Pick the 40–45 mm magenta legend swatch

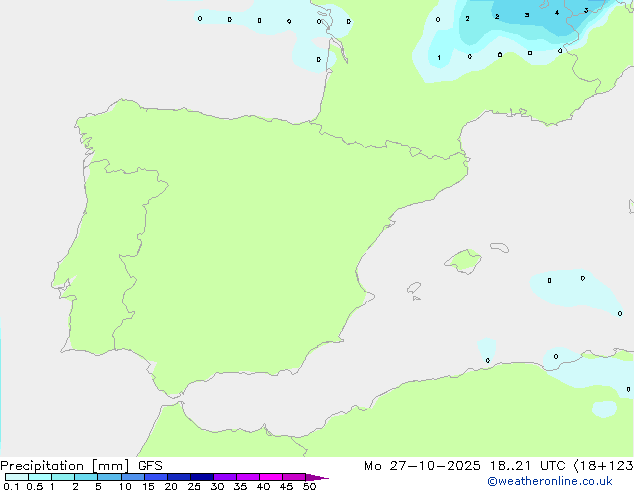click(x=271, y=477)
